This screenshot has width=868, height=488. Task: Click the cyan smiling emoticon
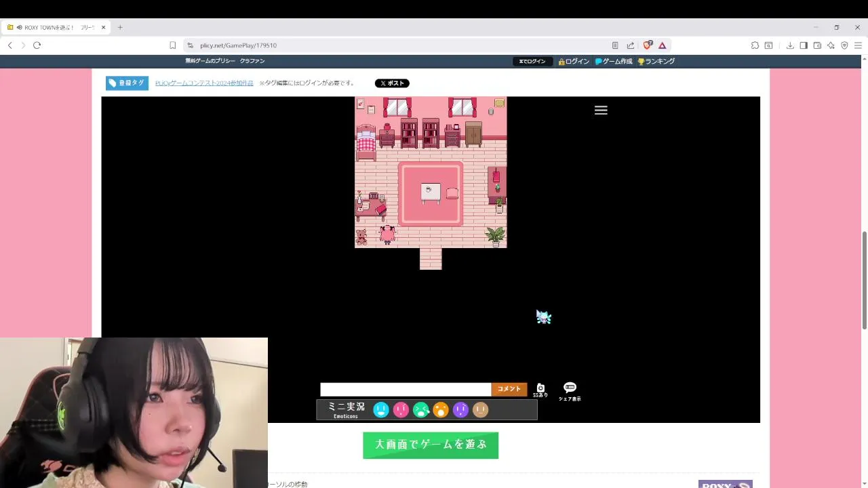[381, 409]
